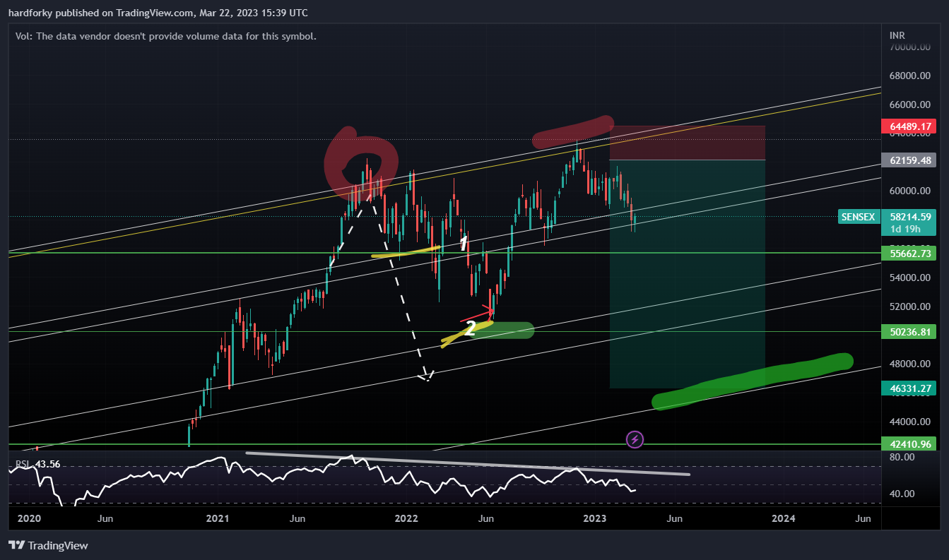Click the TradingView logo at bottom left

coord(48,545)
